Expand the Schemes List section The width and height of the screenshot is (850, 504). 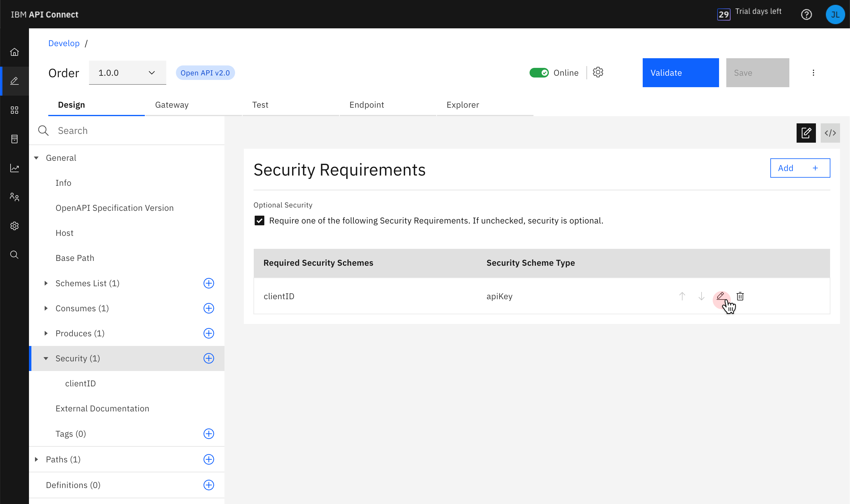(x=47, y=283)
